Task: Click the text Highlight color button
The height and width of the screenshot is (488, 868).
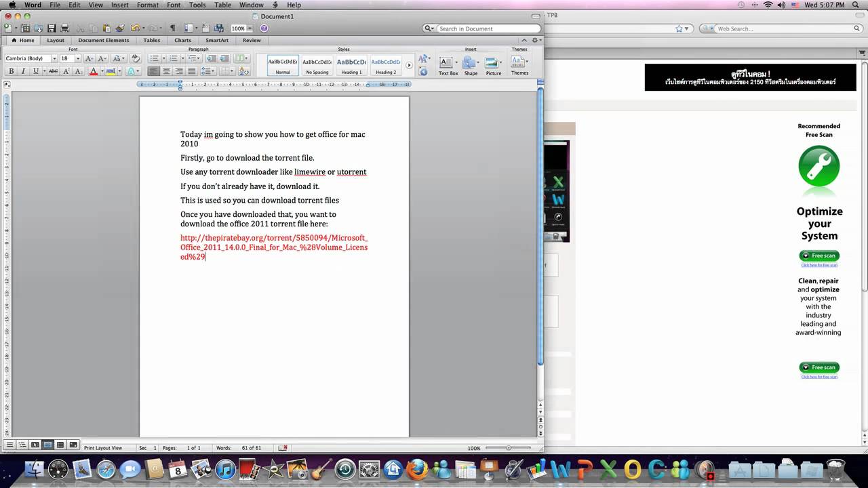Action: click(x=112, y=71)
